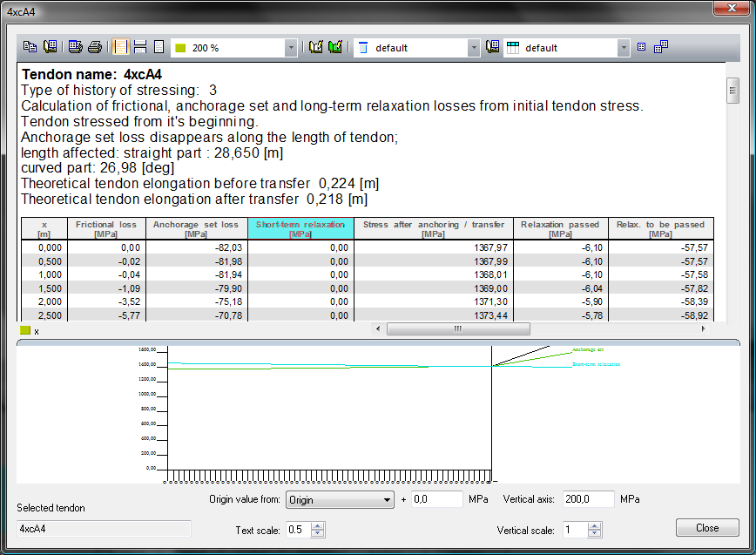
Task: Click the 'Anchorage set' graph legend label
Action: click(x=588, y=349)
